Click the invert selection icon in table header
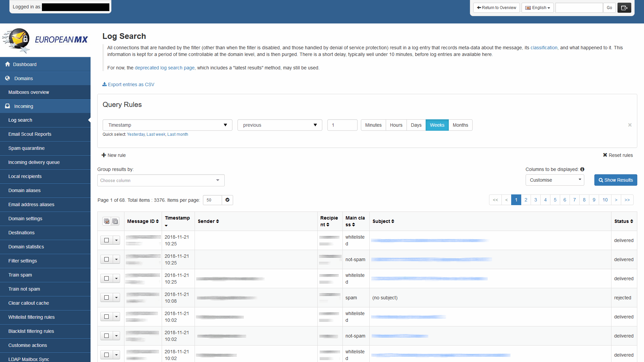 [115, 221]
